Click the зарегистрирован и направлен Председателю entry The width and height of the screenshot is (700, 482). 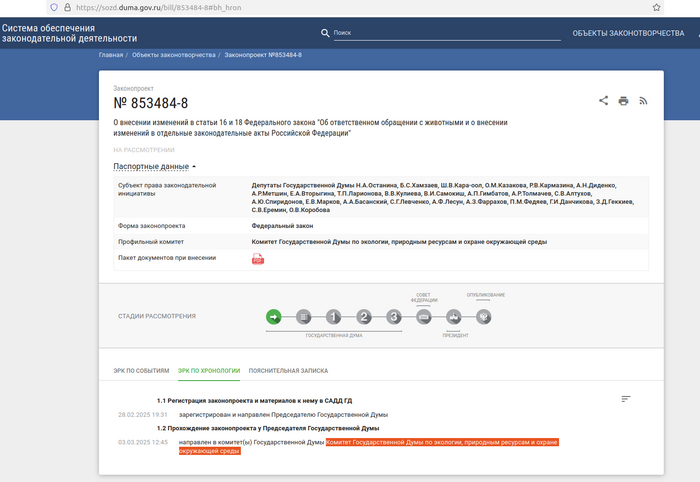(283, 415)
